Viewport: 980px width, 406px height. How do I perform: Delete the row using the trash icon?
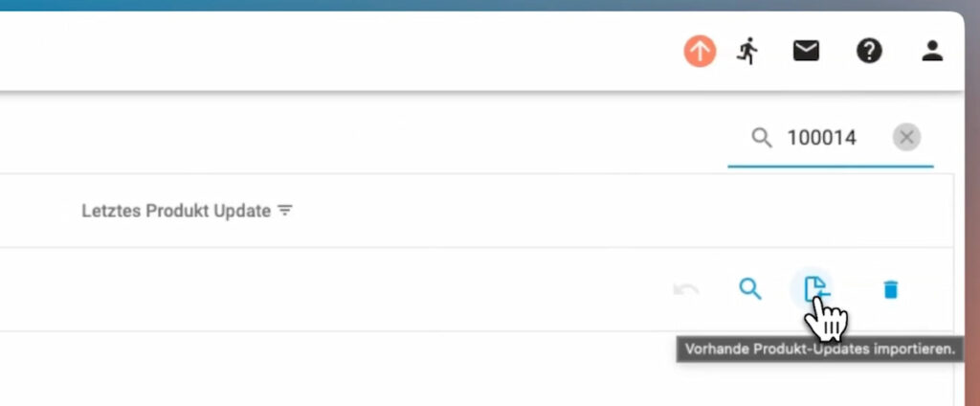pos(890,289)
